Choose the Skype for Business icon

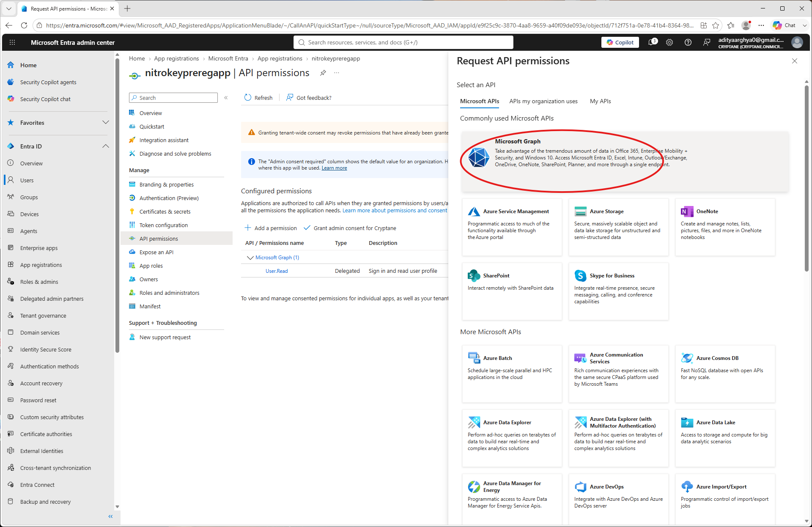coord(580,276)
